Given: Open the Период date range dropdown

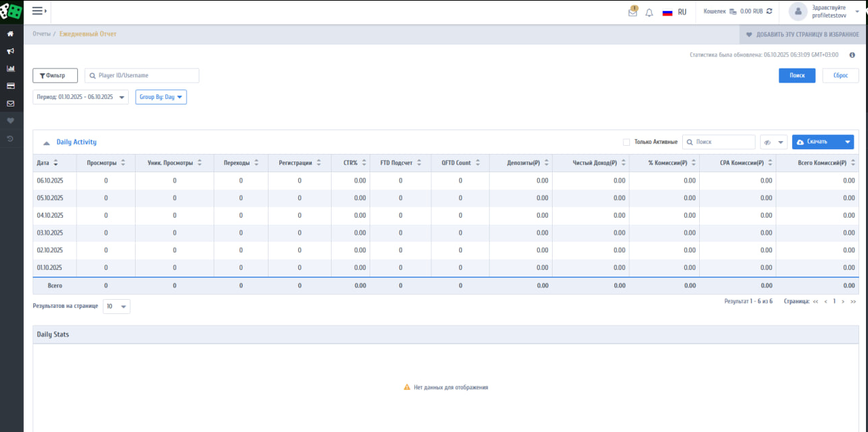Looking at the screenshot, I should coord(80,97).
